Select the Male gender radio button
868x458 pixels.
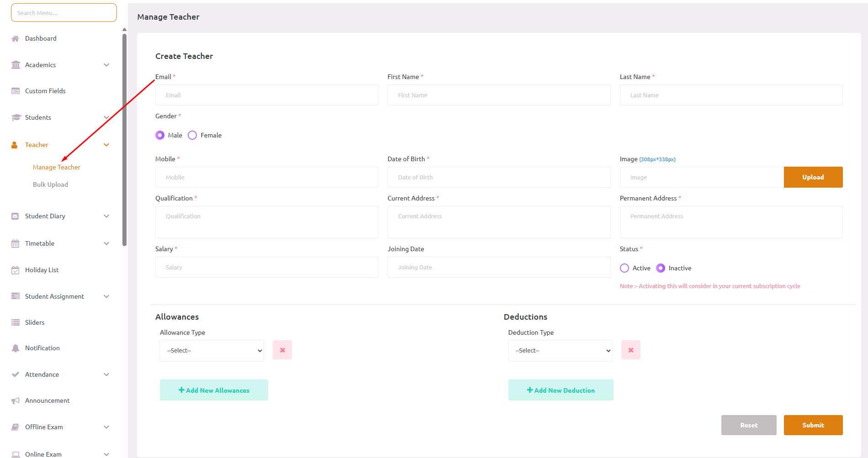coord(160,135)
